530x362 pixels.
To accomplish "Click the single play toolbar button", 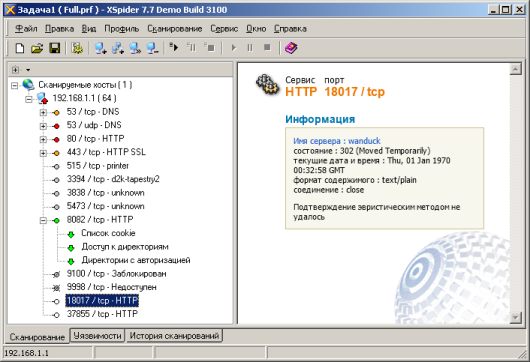I will click(233, 48).
